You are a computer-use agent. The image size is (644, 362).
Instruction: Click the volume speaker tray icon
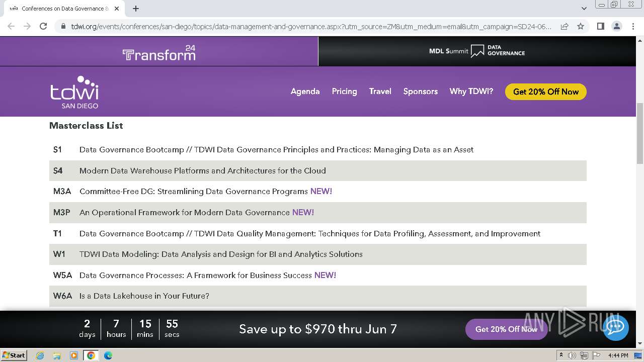coord(572,355)
